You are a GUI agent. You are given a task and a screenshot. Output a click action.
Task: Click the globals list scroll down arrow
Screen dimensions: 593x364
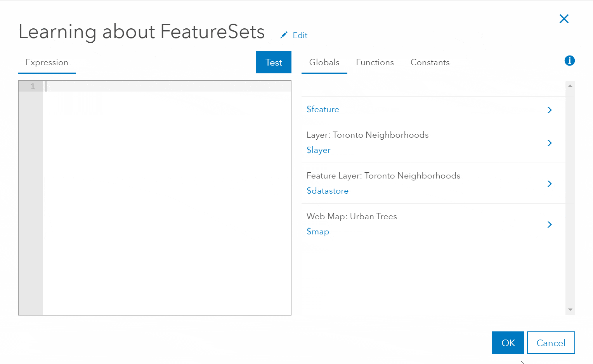point(570,310)
